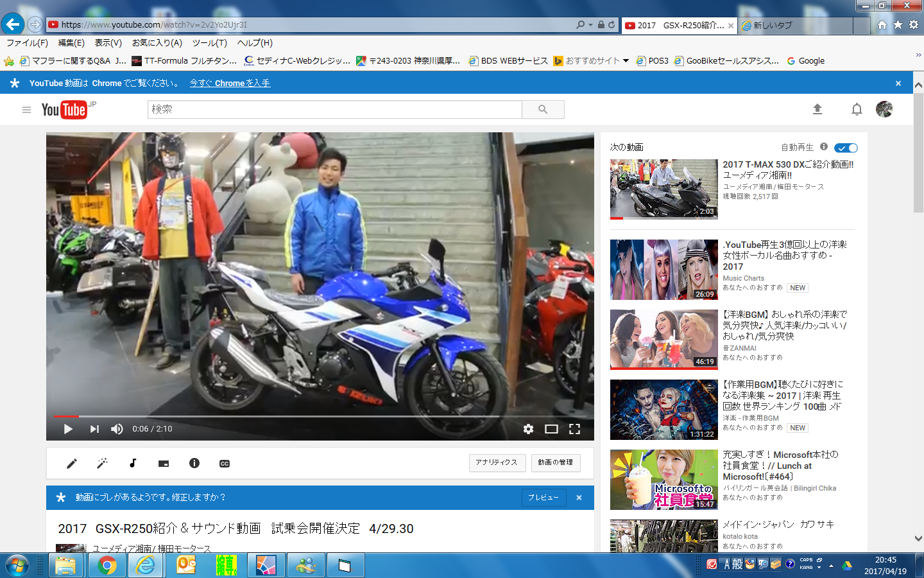Open the cards info circle icon

194,463
